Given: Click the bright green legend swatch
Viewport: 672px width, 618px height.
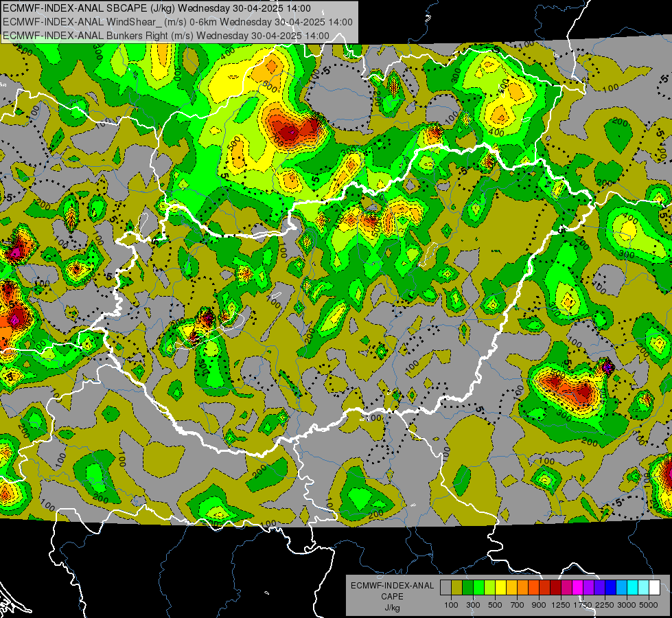Looking at the screenshot, I should point(478,587).
